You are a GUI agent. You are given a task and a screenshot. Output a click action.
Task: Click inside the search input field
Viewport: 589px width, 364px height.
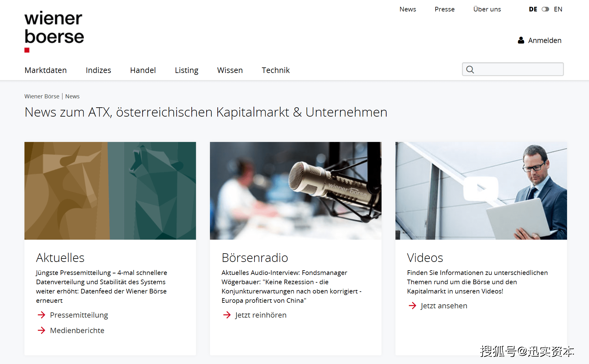(513, 69)
